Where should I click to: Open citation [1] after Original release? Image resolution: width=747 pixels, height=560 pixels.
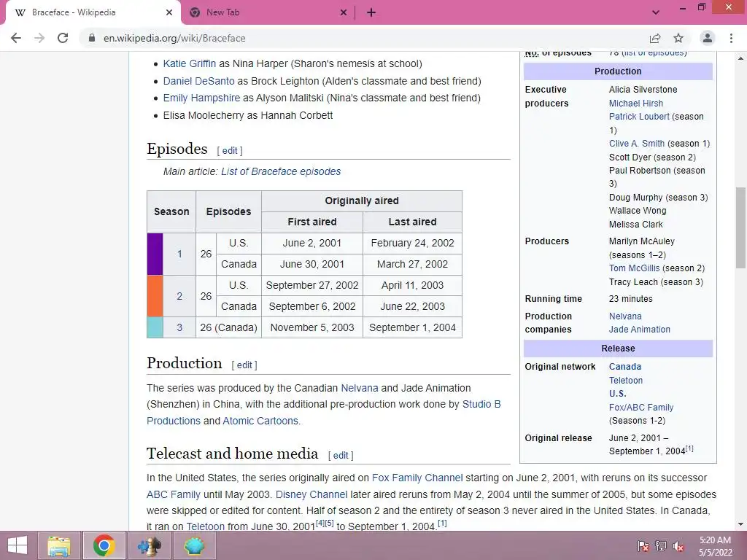(689, 448)
